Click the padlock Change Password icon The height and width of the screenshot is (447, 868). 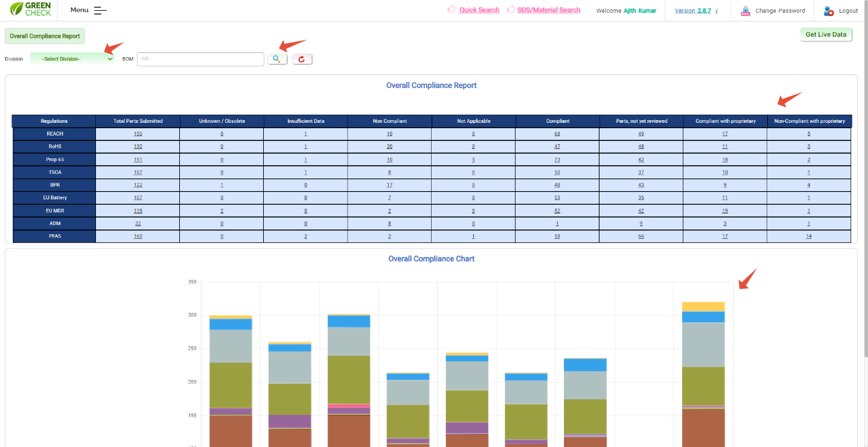coord(745,11)
